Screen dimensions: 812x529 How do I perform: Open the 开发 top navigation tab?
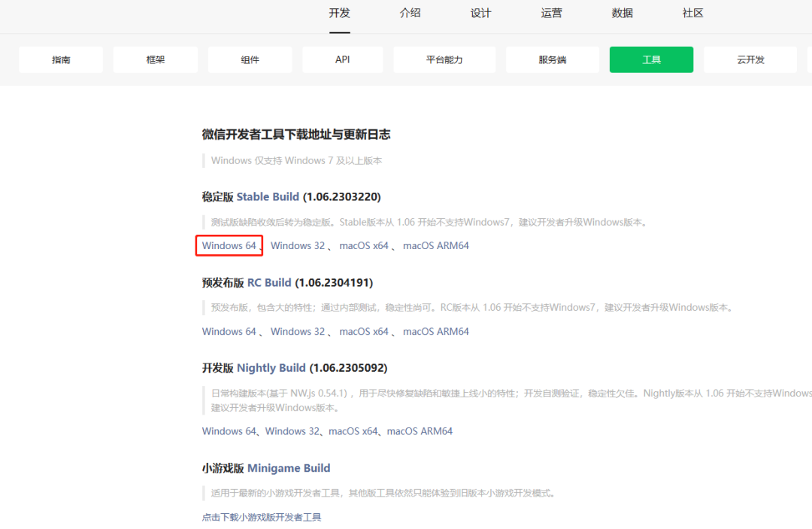(x=339, y=14)
